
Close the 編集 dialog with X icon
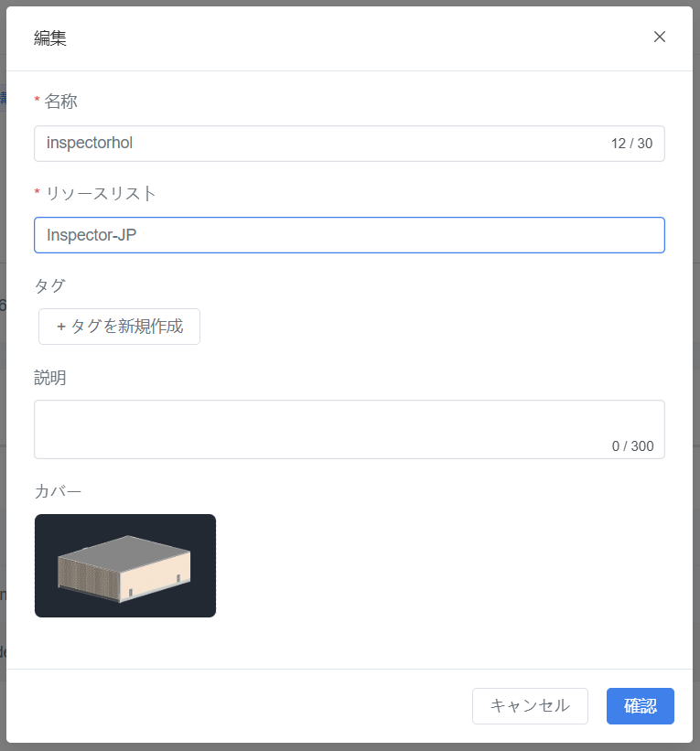(659, 37)
